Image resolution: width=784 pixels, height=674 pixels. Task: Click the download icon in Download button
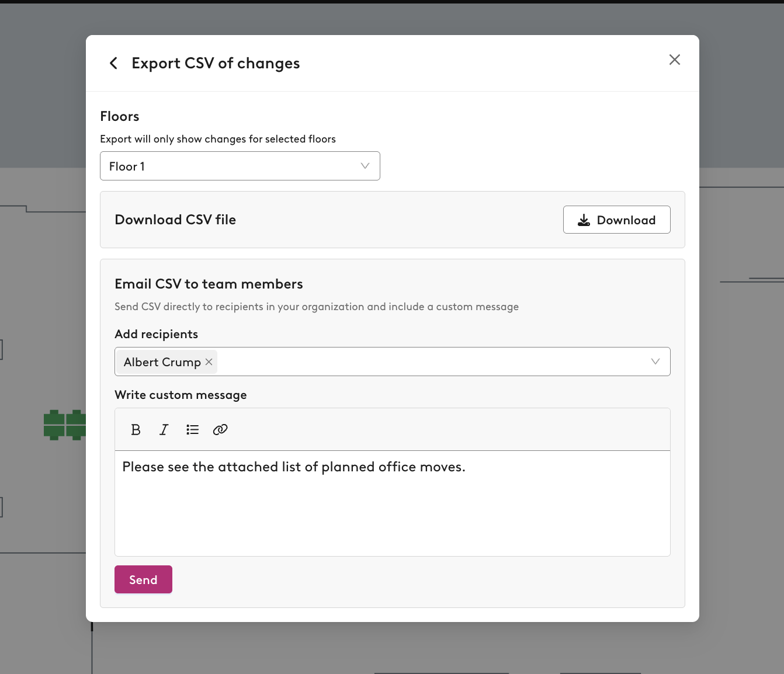pos(584,220)
